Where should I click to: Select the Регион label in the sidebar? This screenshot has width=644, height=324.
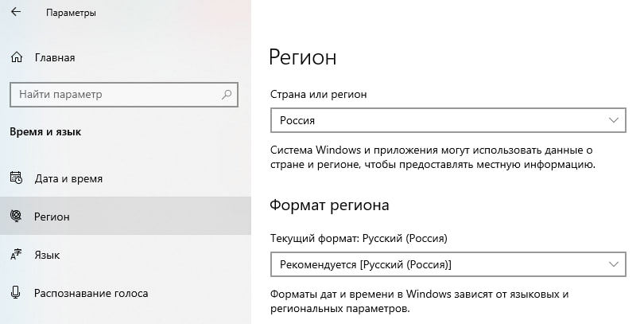(52, 217)
